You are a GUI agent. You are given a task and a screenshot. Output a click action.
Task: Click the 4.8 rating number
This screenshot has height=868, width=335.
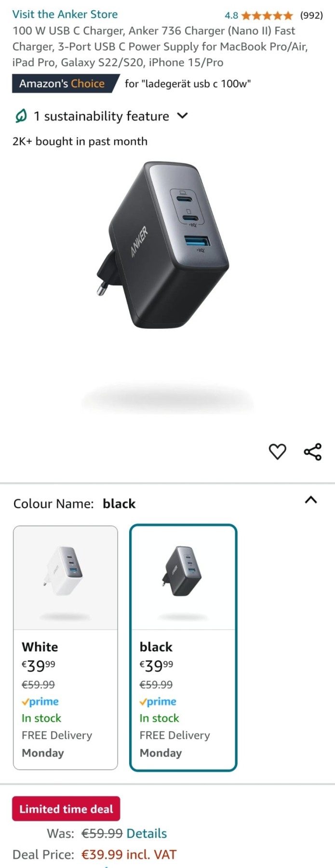[x=231, y=15]
